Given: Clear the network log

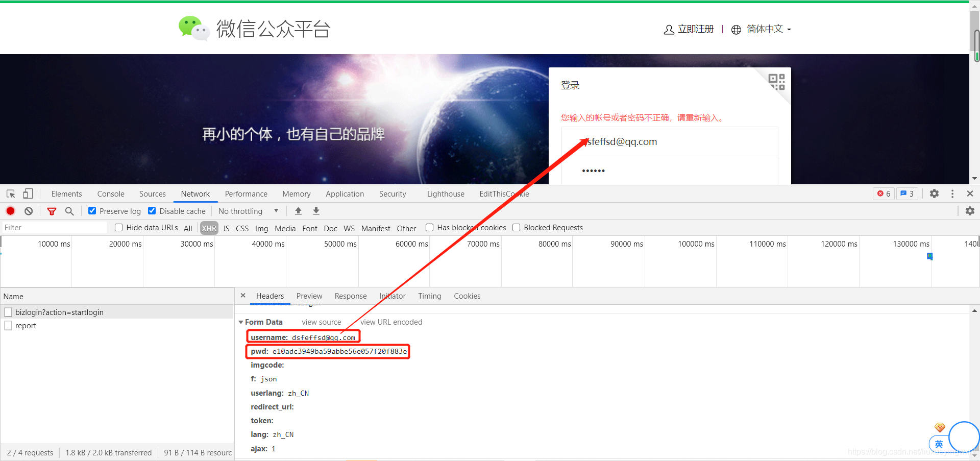Looking at the screenshot, I should 29,211.
